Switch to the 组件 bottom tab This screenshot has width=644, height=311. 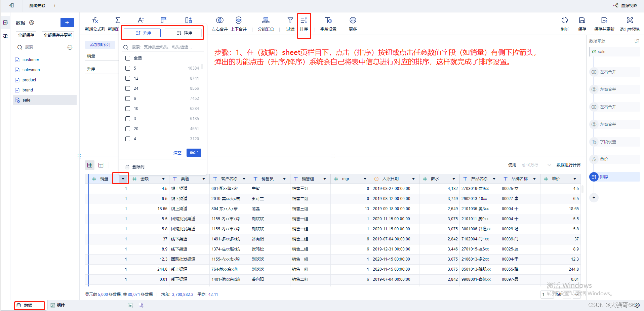(x=58, y=305)
